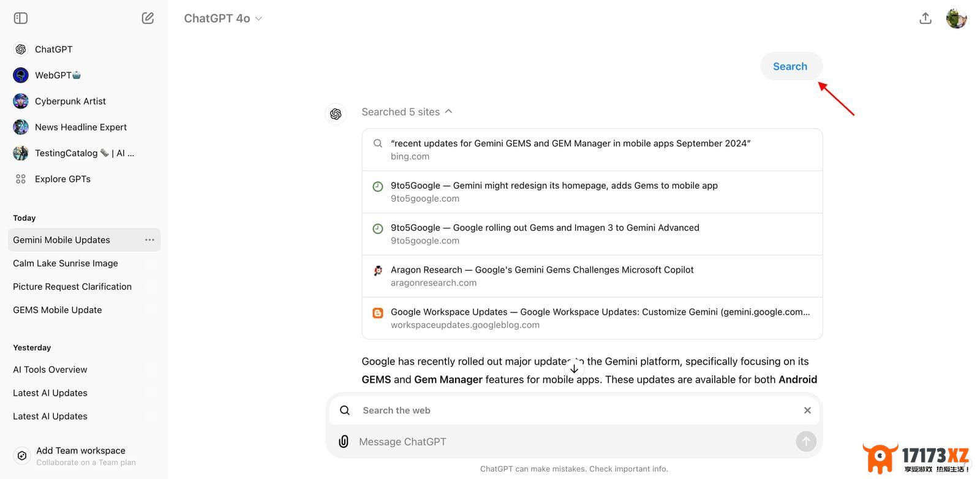The image size is (980, 479).
Task: Click the send message arrow button
Action: [806, 441]
